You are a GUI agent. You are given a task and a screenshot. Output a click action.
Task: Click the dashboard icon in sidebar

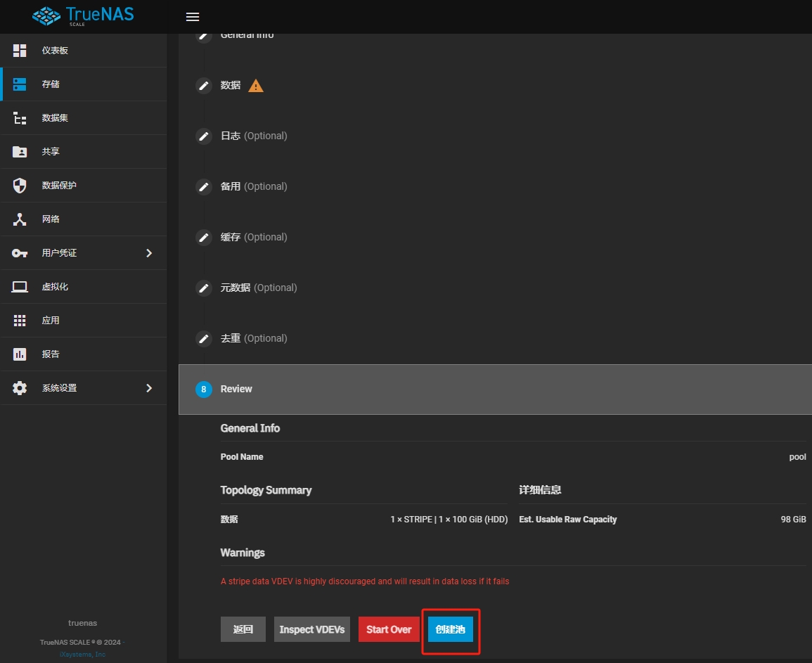click(x=20, y=51)
